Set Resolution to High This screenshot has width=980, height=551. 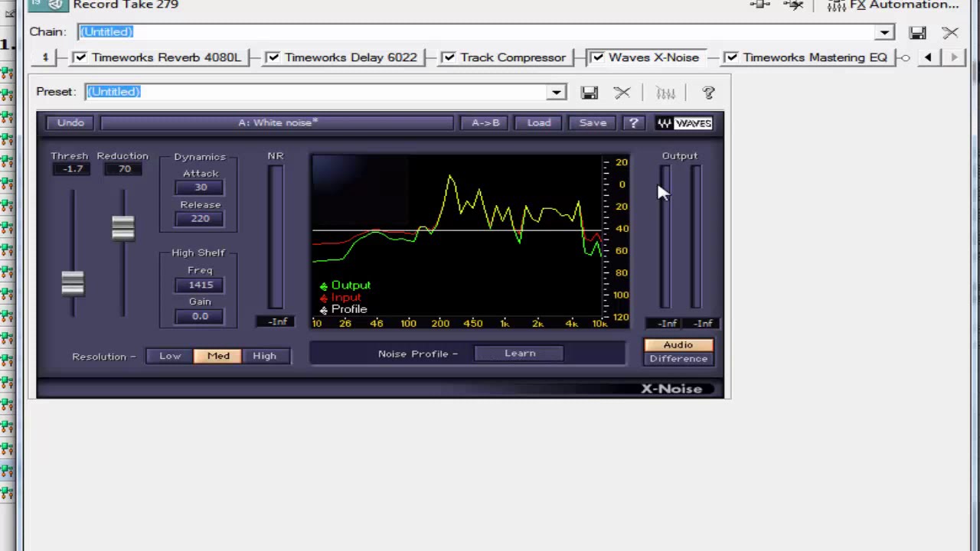tap(265, 356)
